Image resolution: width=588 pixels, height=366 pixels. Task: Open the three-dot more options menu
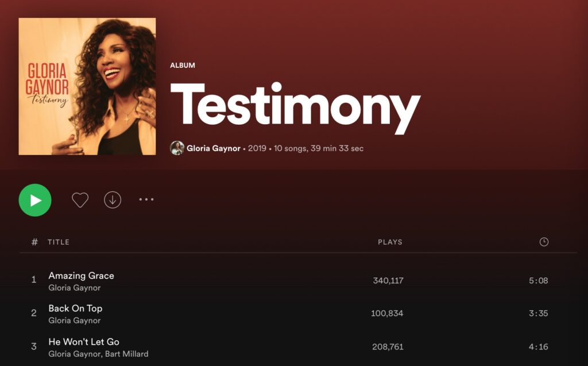click(x=146, y=199)
